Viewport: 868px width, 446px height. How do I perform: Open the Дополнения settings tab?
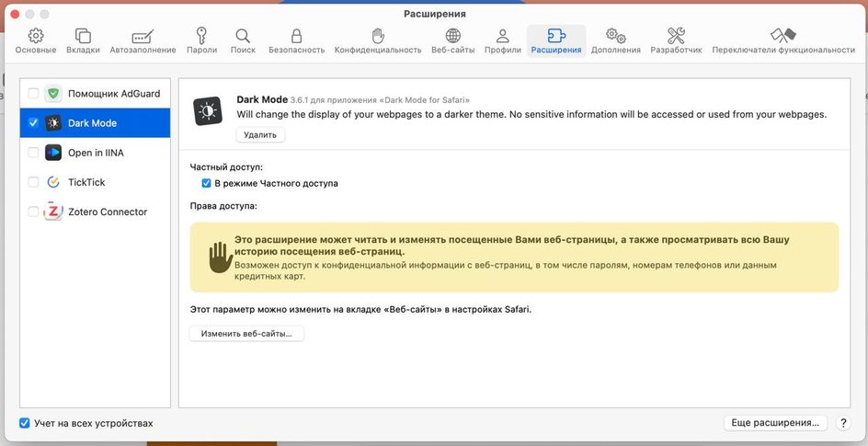pyautogui.click(x=615, y=41)
